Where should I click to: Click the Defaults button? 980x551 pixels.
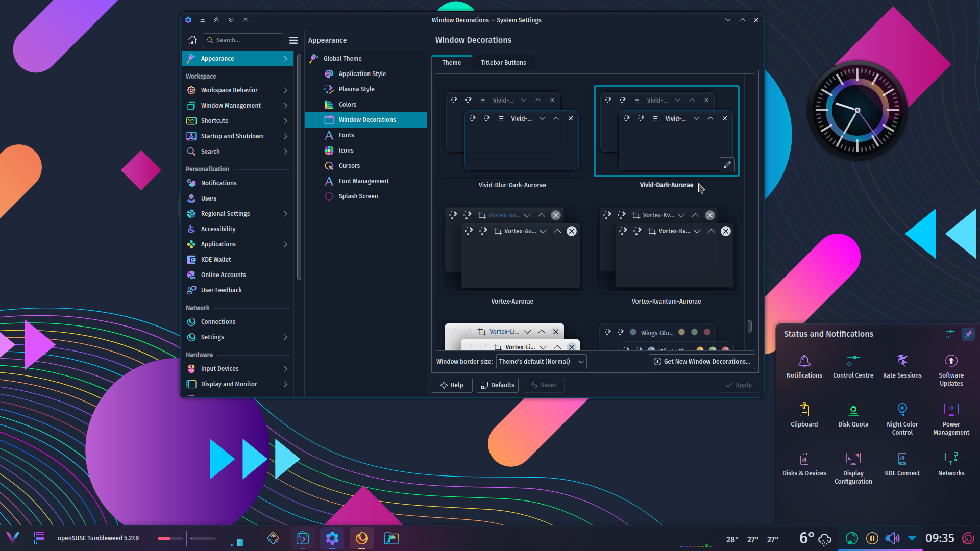498,385
